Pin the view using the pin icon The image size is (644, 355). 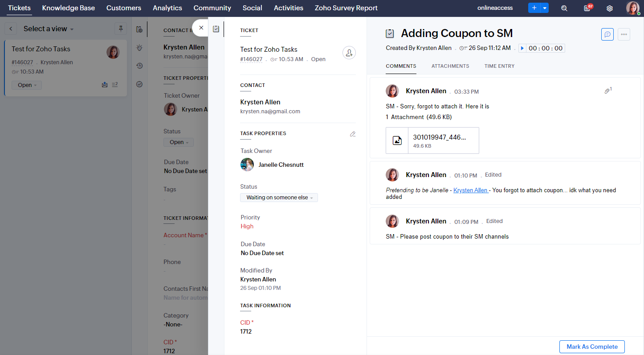(120, 29)
